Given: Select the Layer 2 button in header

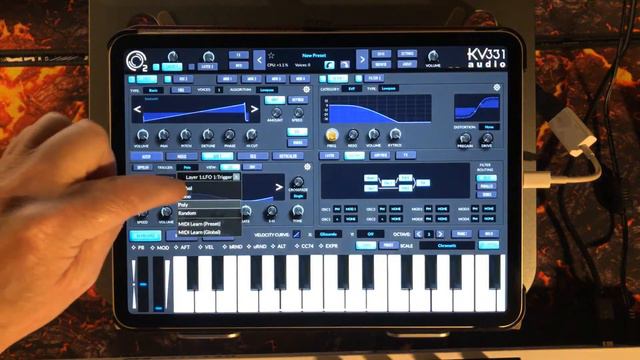Looking at the screenshot, I should [x=207, y=67].
